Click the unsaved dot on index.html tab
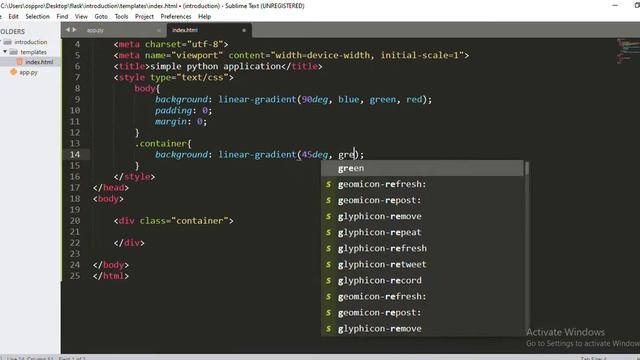The width and height of the screenshot is (640, 360). (x=244, y=30)
